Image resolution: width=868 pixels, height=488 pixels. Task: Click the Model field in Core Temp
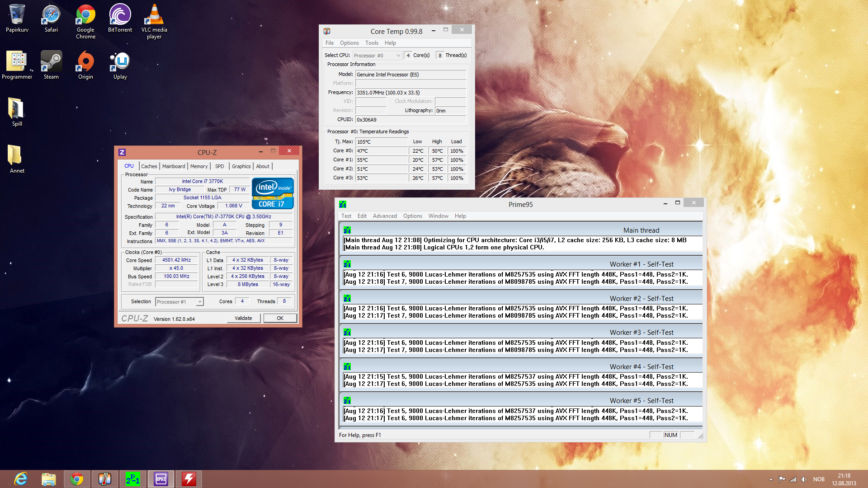point(410,75)
